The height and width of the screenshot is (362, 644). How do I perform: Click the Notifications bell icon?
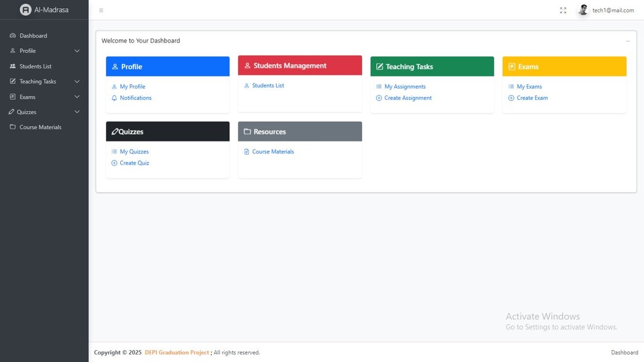coord(114,98)
